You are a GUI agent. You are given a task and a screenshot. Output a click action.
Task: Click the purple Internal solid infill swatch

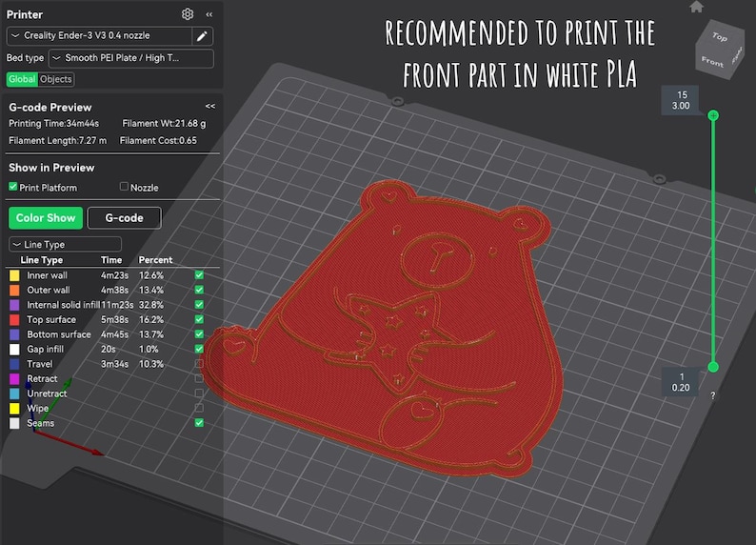pyautogui.click(x=14, y=305)
